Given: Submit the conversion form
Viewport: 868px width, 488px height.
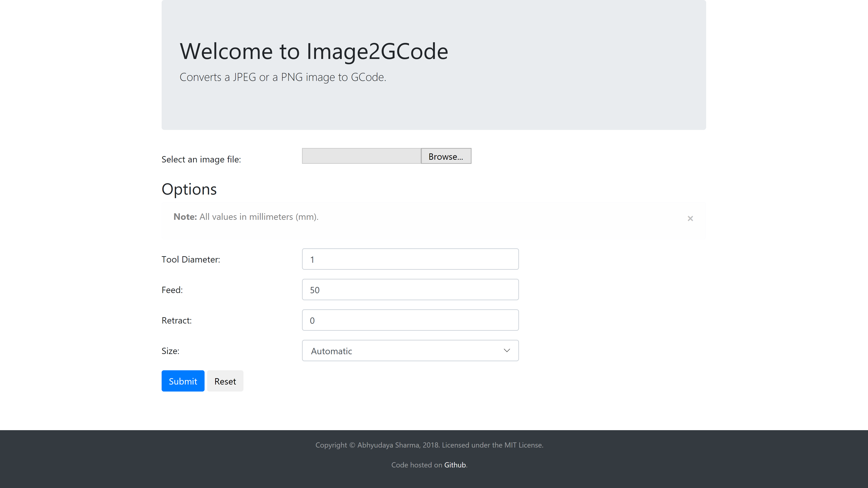Looking at the screenshot, I should 183,381.
